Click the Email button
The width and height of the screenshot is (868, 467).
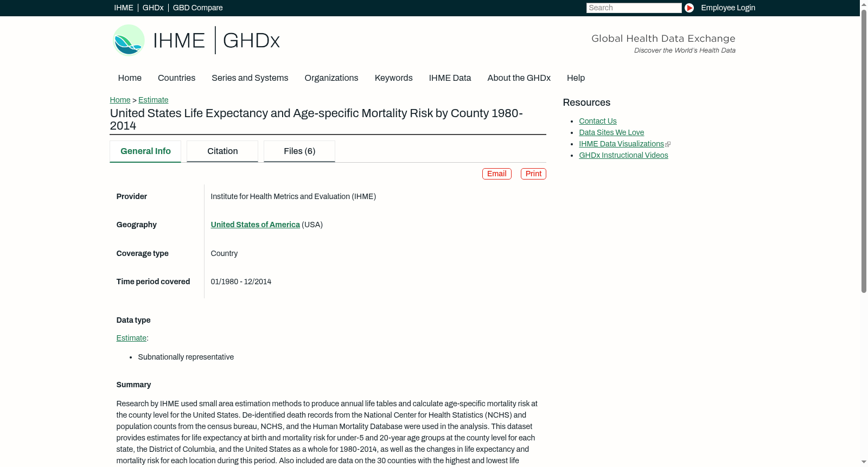tap(497, 174)
